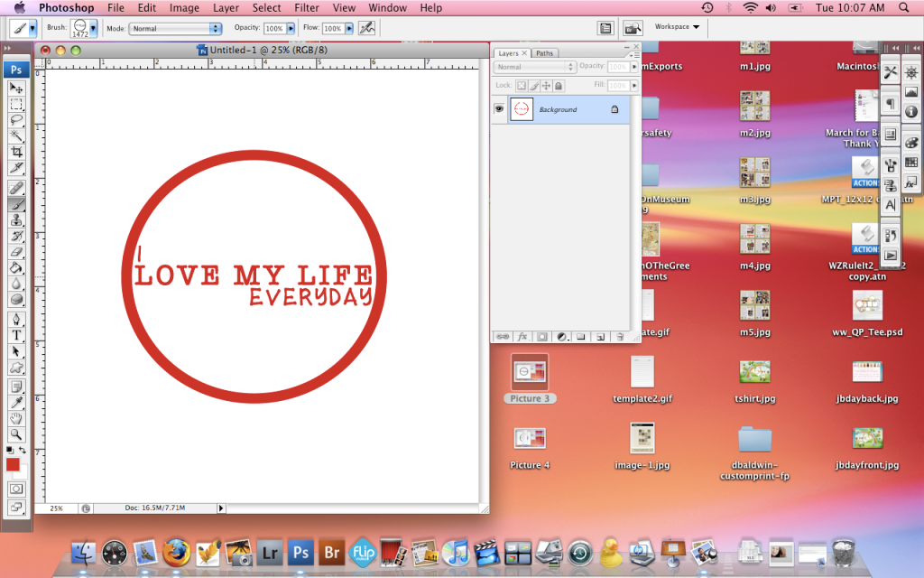Click the white background color swatch
This screenshot has height=578, width=924.
pos(23,473)
